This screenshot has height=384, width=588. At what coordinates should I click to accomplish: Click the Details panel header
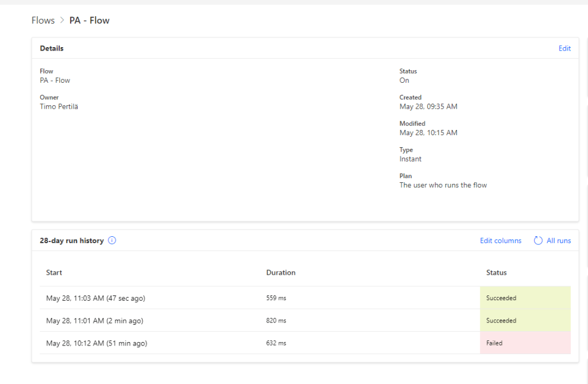tap(52, 48)
